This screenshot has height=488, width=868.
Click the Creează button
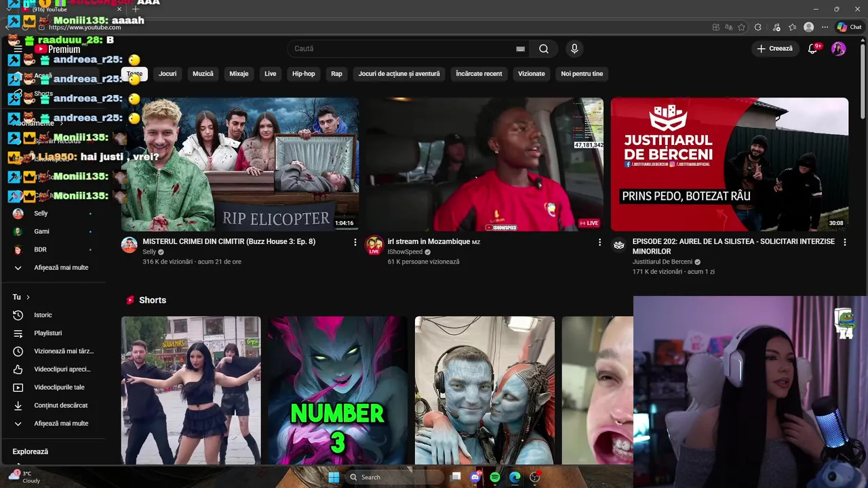point(775,49)
